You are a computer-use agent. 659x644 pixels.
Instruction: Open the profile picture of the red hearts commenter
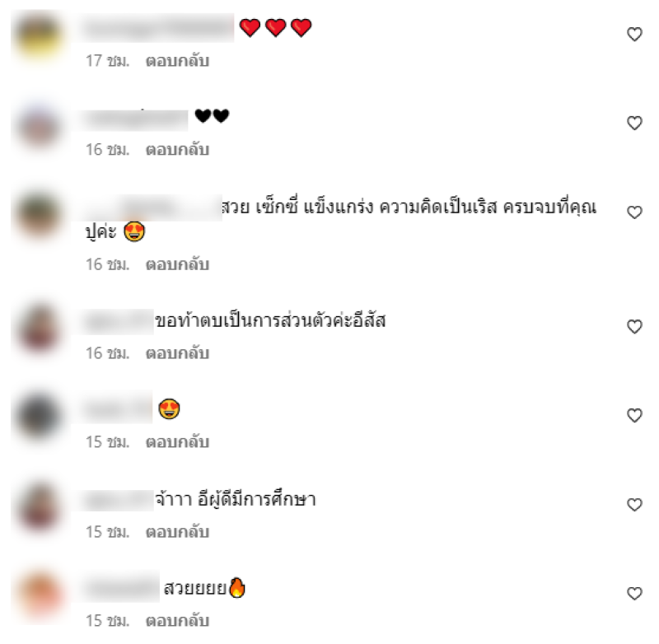pos(38,35)
